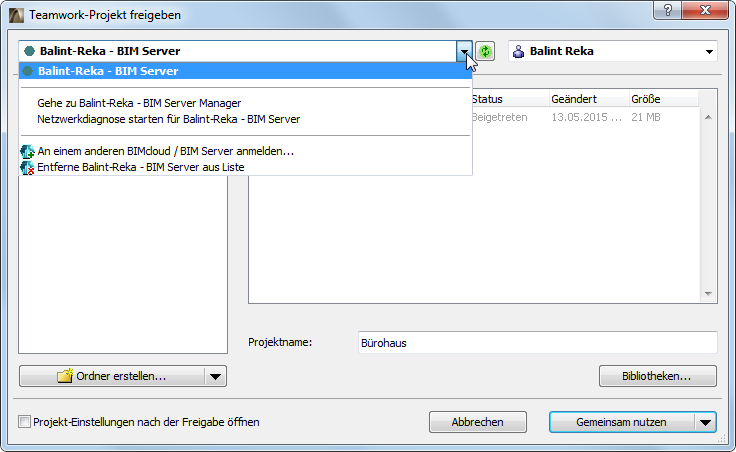Click the Projektname text field

click(x=536, y=343)
